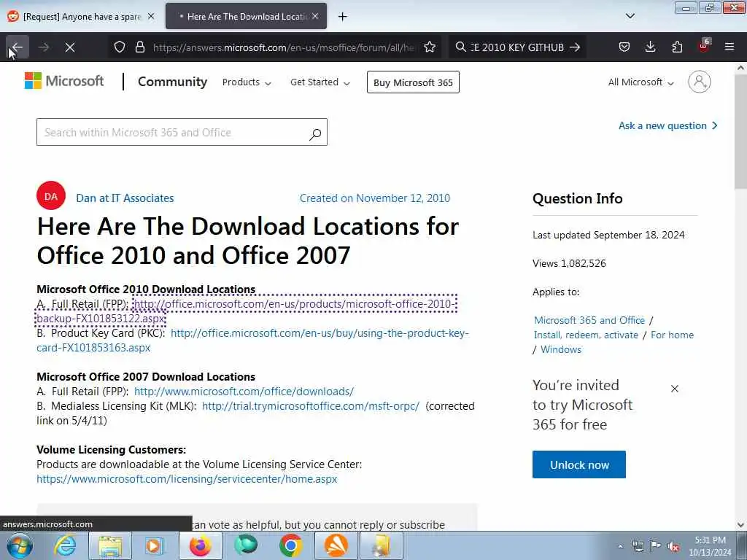Click the Action Center flag tray icon
This screenshot has width=747, height=560.
pos(656,546)
